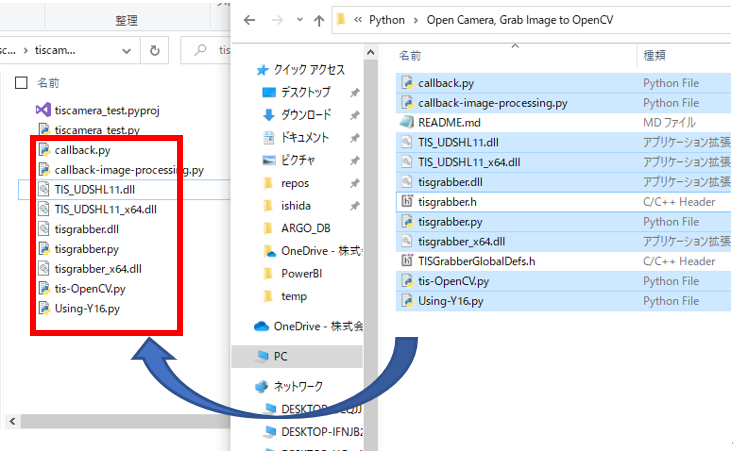Open temp folder in navigation pane
The height and width of the screenshot is (453, 733).
point(294,296)
